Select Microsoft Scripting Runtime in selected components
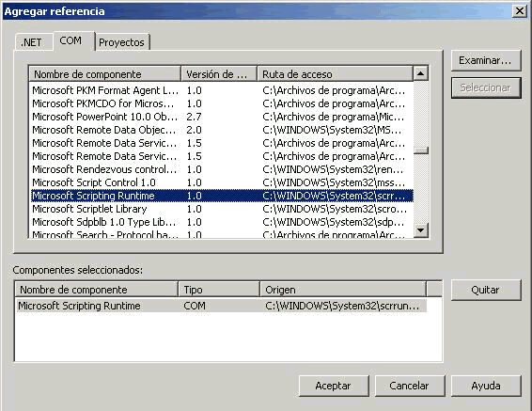Viewport: 532px width, 411px height. click(222, 306)
